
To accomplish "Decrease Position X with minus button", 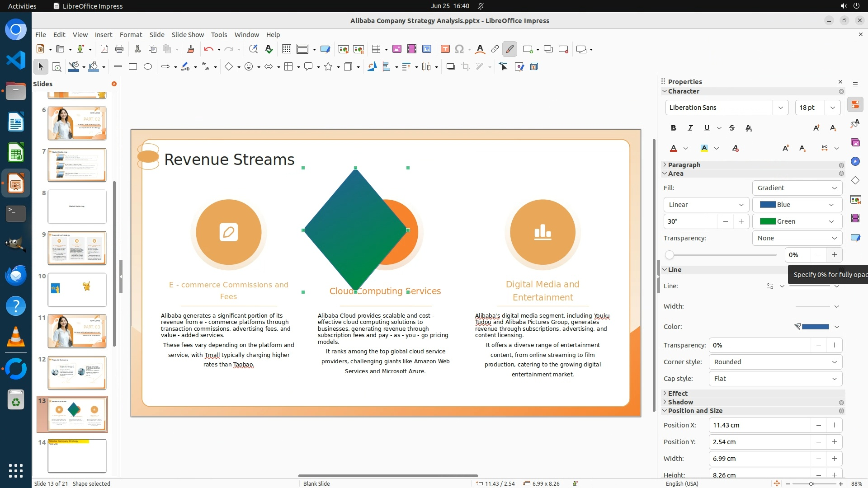I will 818,425.
